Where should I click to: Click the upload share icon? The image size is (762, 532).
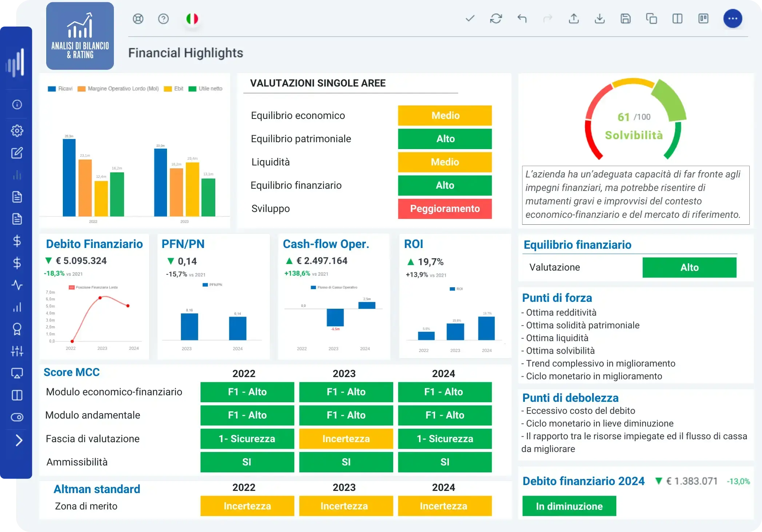point(574,18)
